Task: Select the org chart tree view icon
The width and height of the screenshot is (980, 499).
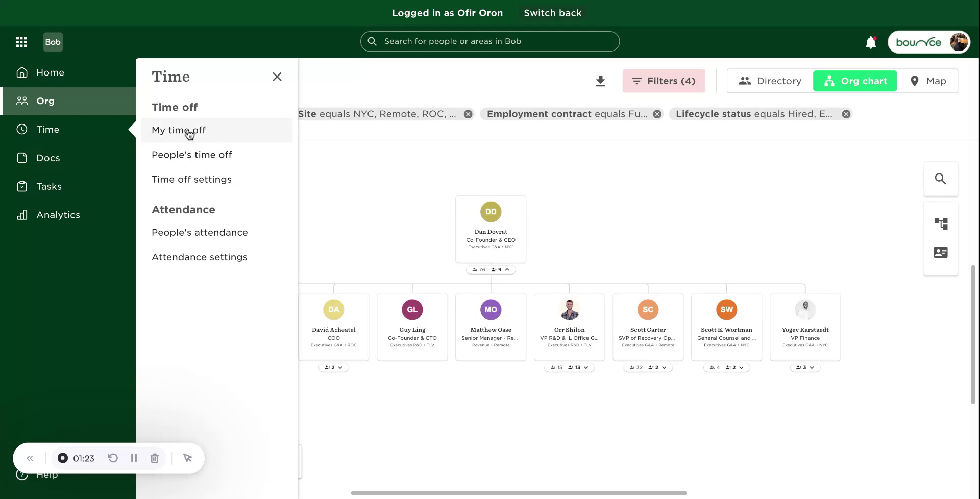Action: point(941,223)
